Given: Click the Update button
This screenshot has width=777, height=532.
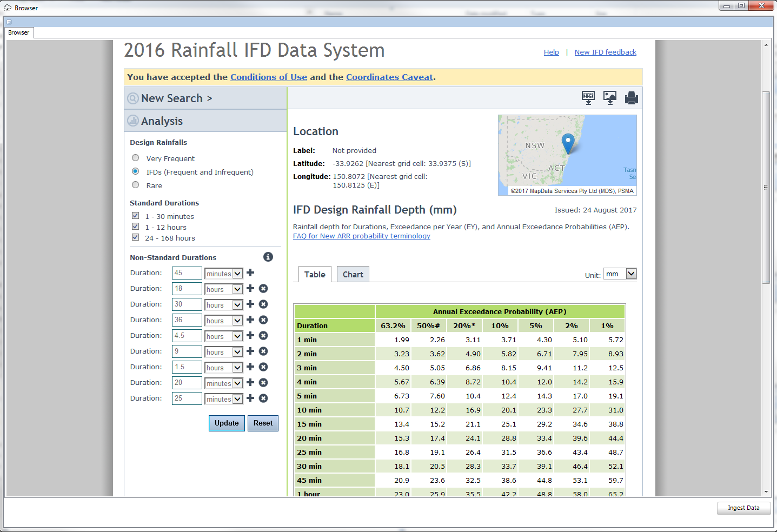Looking at the screenshot, I should (227, 423).
